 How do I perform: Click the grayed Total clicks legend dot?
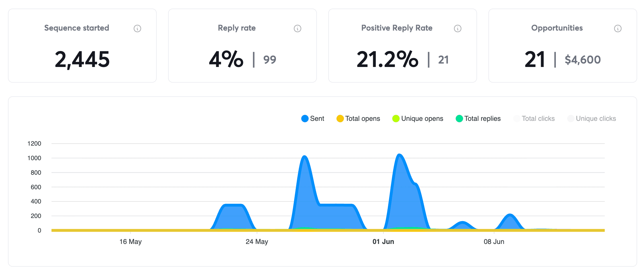516,118
